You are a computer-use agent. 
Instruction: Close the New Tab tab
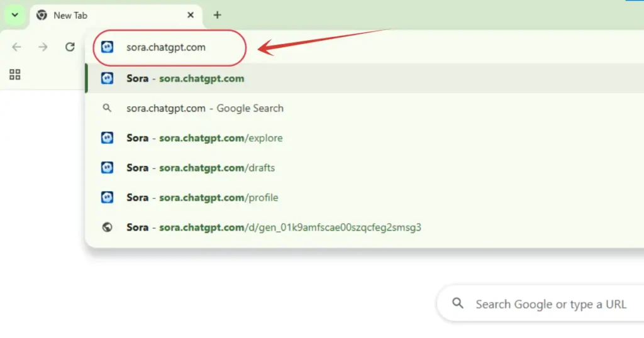191,15
